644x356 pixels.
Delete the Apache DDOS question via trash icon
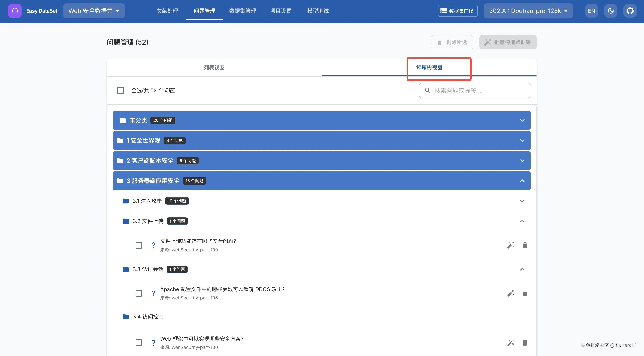(x=525, y=293)
